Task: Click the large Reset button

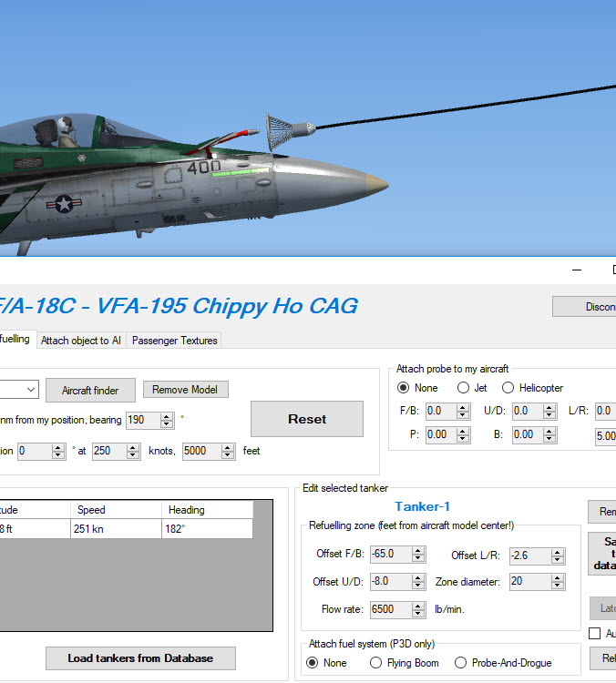Action: tap(307, 419)
